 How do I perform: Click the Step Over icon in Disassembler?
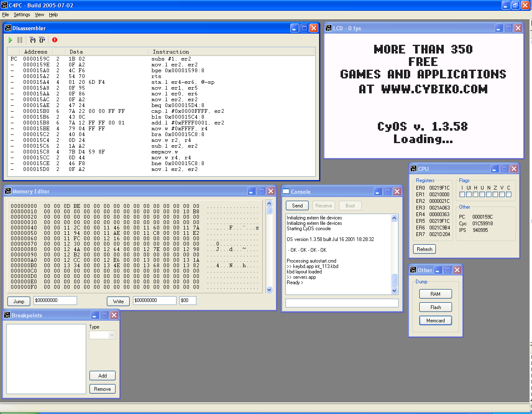[x=42, y=40]
